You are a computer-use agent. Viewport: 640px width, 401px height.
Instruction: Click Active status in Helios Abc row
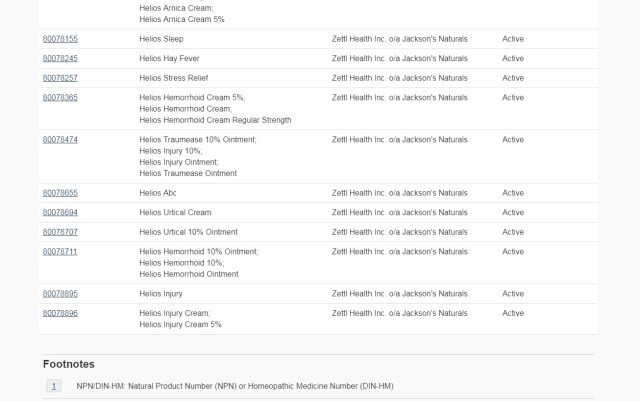click(x=513, y=193)
